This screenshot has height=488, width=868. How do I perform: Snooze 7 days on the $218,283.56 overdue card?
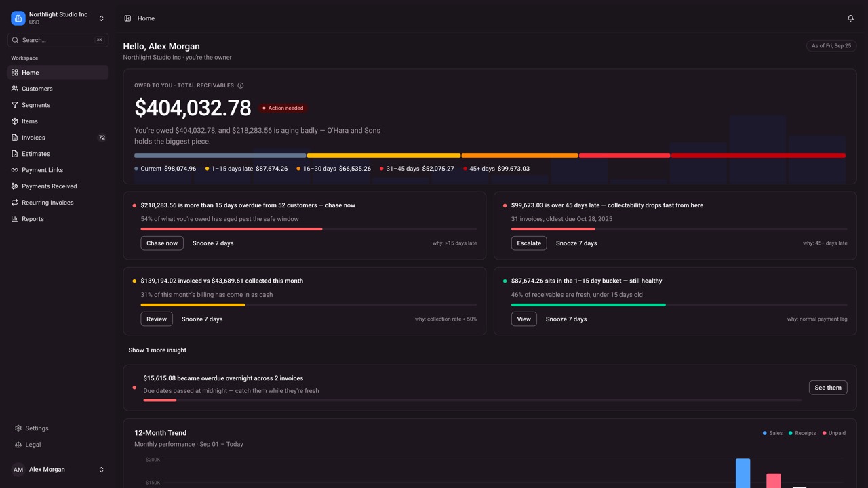tap(213, 243)
